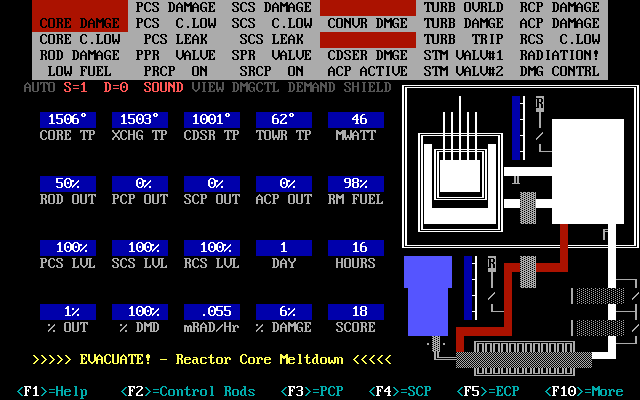Click the R relief valve inside containment
This screenshot has width=640, height=400.
point(540,103)
